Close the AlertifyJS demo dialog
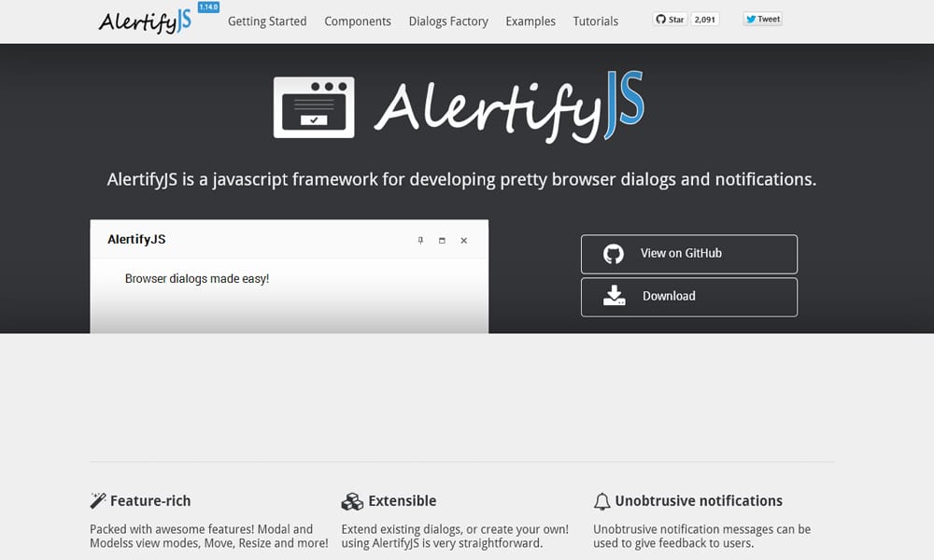This screenshot has width=934, height=560. [x=463, y=240]
